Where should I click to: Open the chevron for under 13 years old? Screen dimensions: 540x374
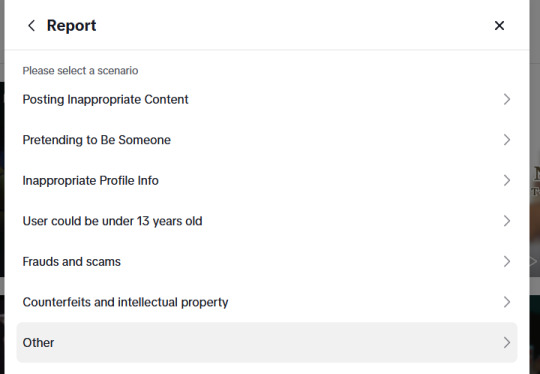click(x=507, y=221)
